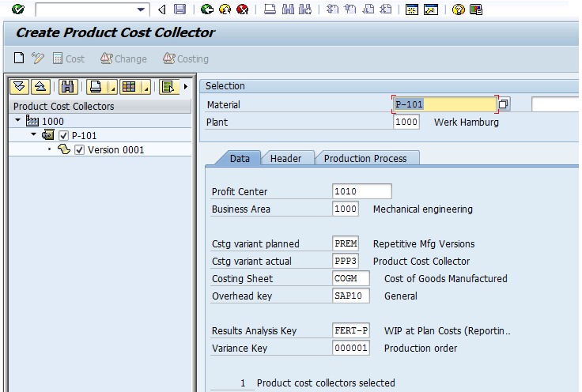
Task: Click the Profit Center input field
Action: (361, 191)
